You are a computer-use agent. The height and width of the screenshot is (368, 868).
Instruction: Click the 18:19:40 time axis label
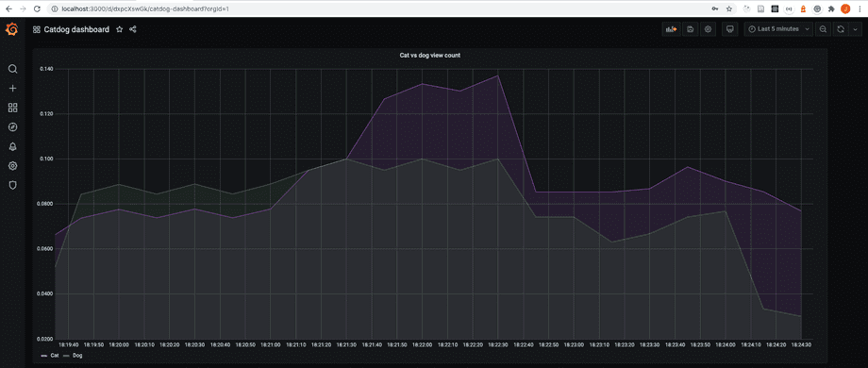[68, 344]
